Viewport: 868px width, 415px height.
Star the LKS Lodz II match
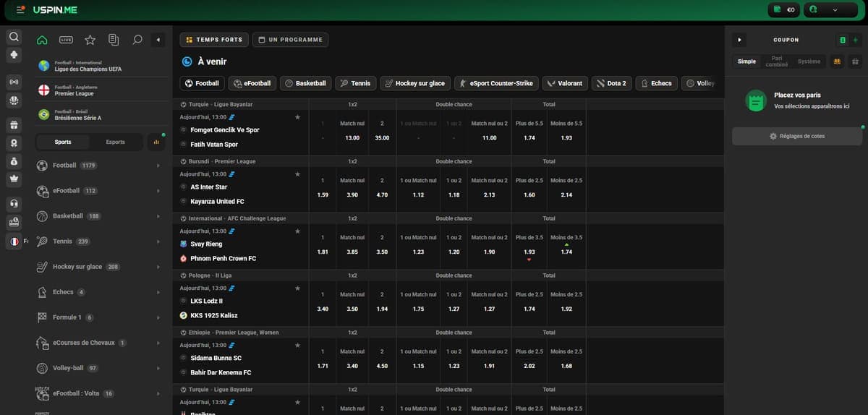pos(297,288)
